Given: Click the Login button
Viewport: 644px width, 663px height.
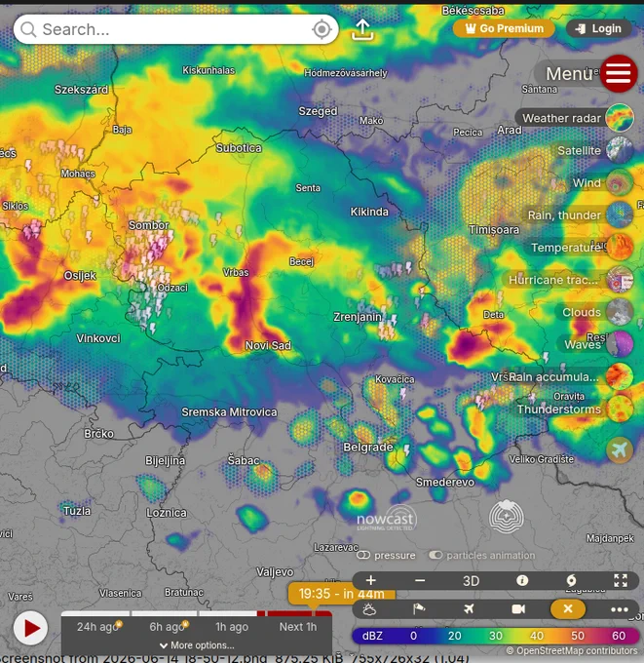Looking at the screenshot, I should click(x=599, y=28).
